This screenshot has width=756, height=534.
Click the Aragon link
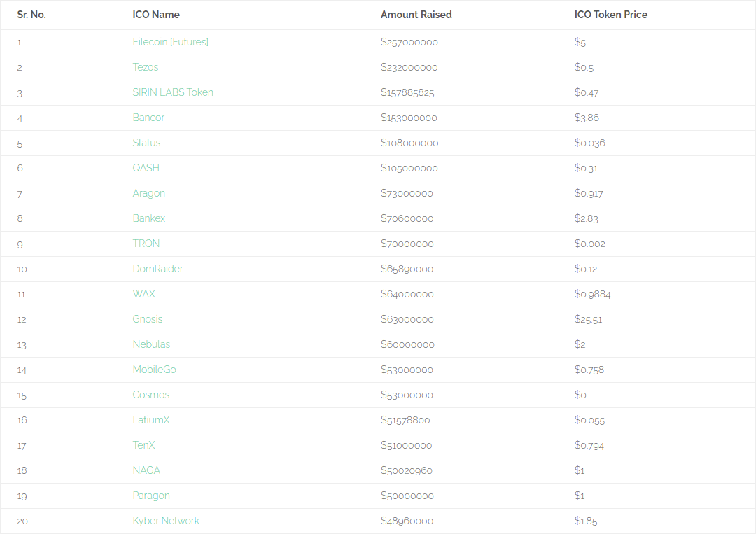point(149,193)
